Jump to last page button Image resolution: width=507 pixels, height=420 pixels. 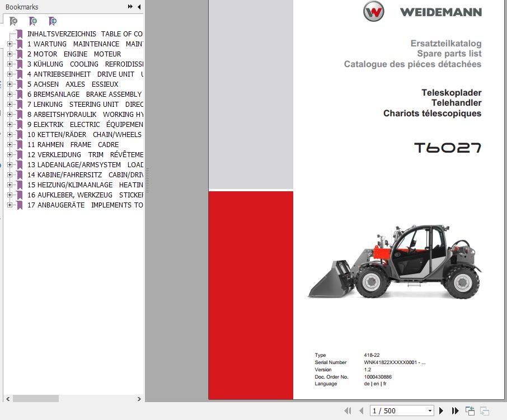pos(456,410)
